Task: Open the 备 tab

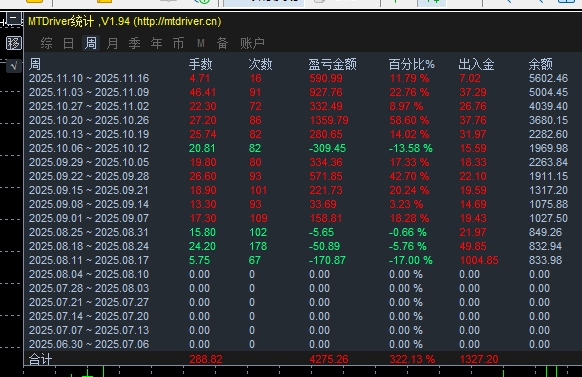Action: [222, 43]
